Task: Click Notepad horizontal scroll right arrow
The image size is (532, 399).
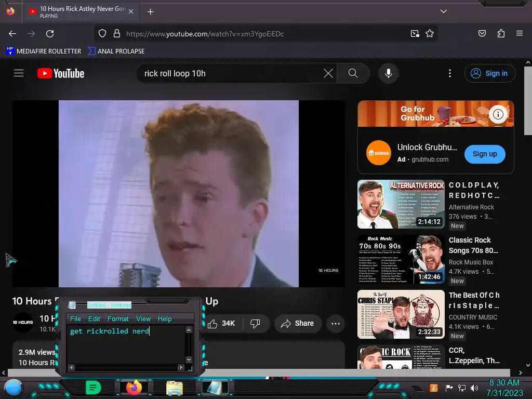Action: [181, 367]
